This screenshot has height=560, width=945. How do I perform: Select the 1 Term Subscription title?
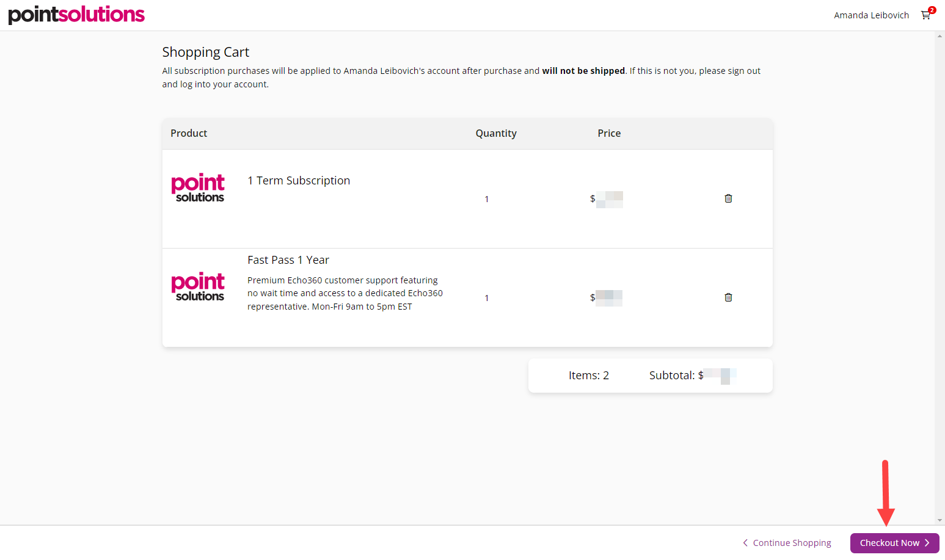click(299, 181)
